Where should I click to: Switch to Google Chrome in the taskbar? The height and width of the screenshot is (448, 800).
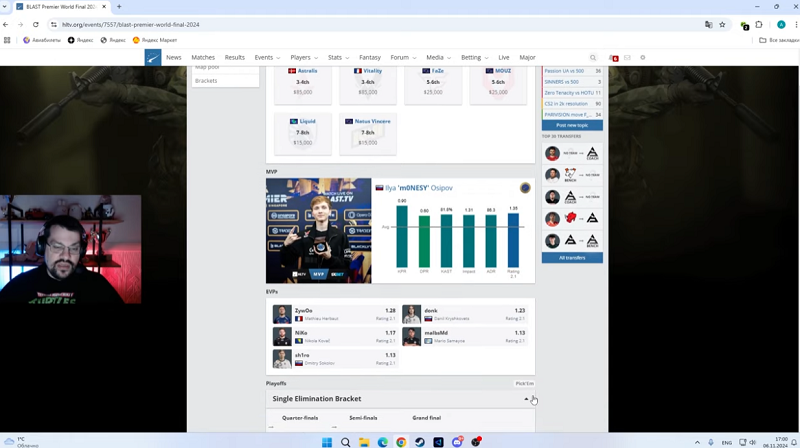tap(401, 442)
